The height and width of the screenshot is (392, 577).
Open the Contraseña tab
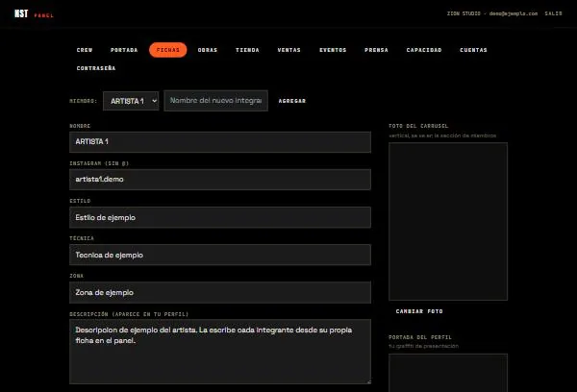pos(96,68)
